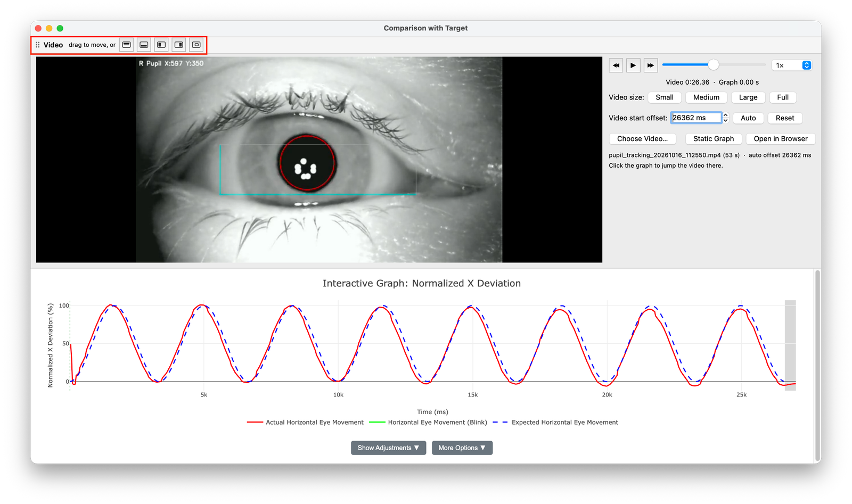Play the pupil tracking video
The height and width of the screenshot is (504, 852).
tap(633, 65)
